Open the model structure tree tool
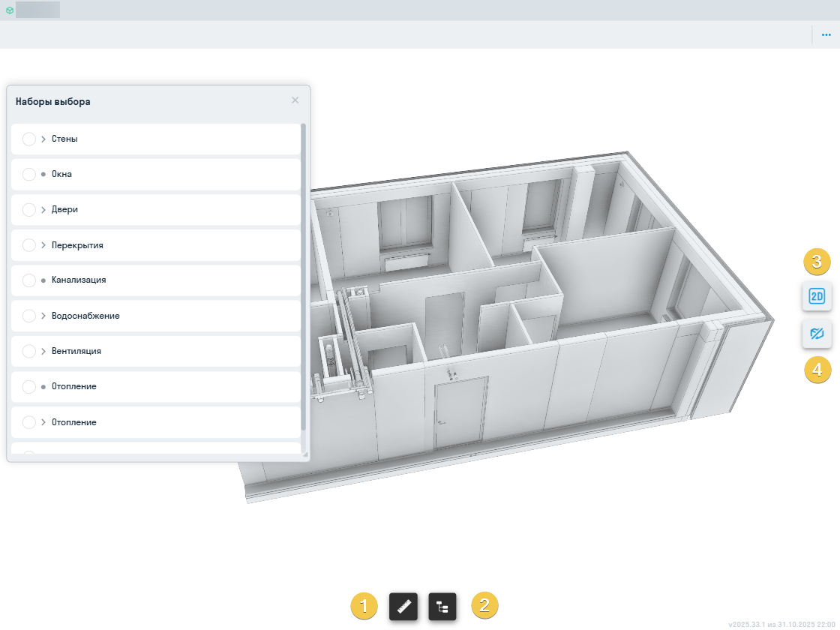The image size is (840, 630). click(x=442, y=606)
